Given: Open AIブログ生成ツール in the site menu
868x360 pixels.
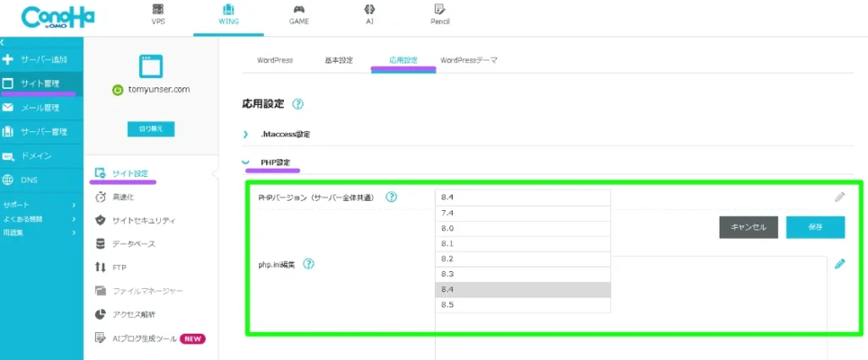Looking at the screenshot, I should pos(136,339).
